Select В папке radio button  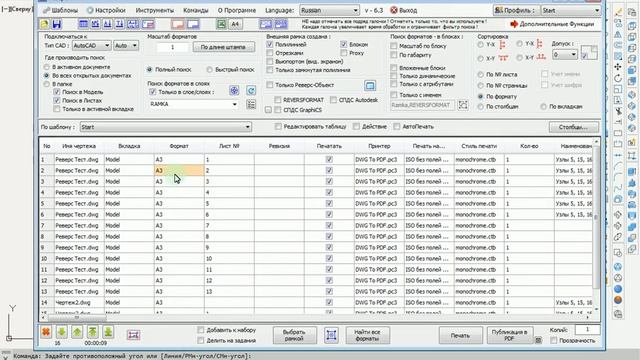point(47,84)
